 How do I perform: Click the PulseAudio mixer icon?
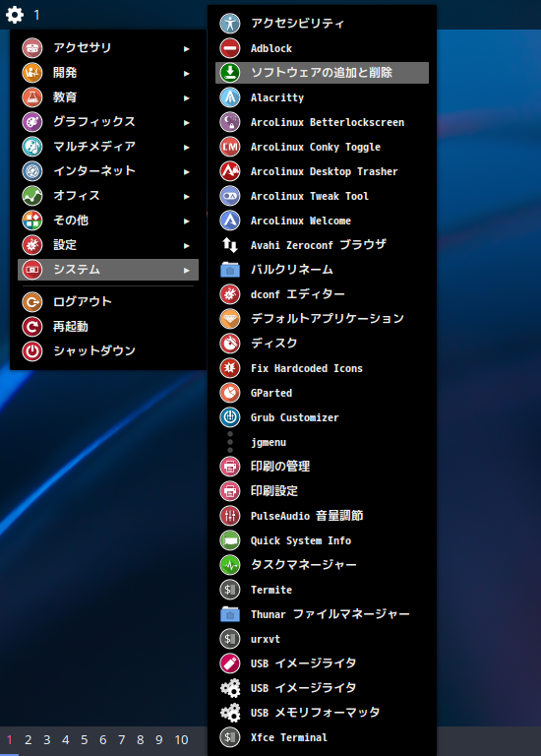pos(230,516)
